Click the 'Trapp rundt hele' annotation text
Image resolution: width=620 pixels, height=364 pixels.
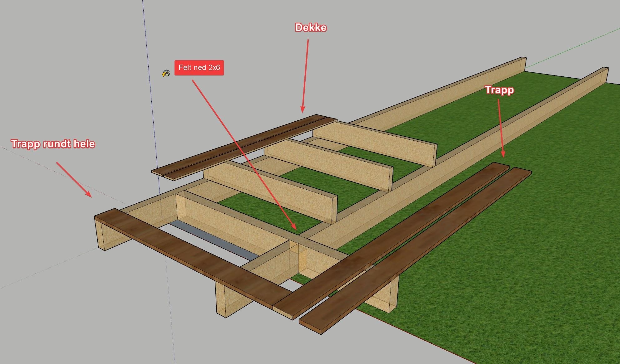coord(53,144)
